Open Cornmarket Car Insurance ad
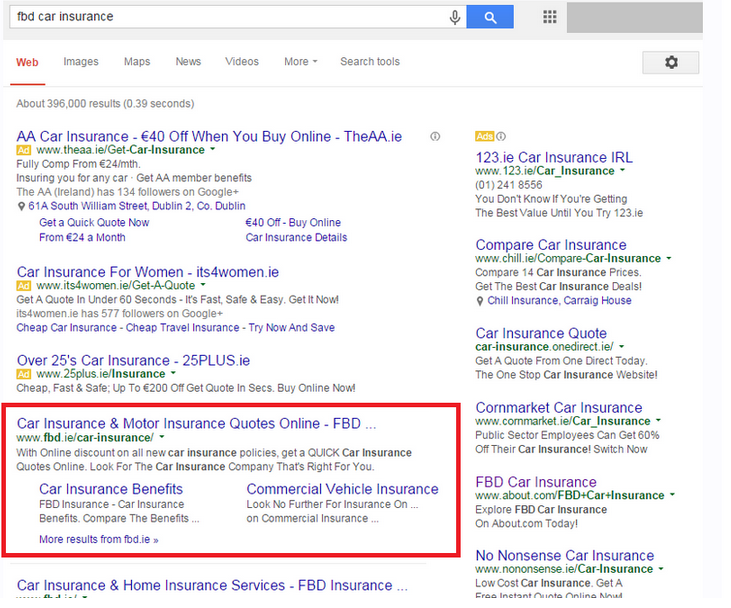731x608 pixels. click(559, 408)
